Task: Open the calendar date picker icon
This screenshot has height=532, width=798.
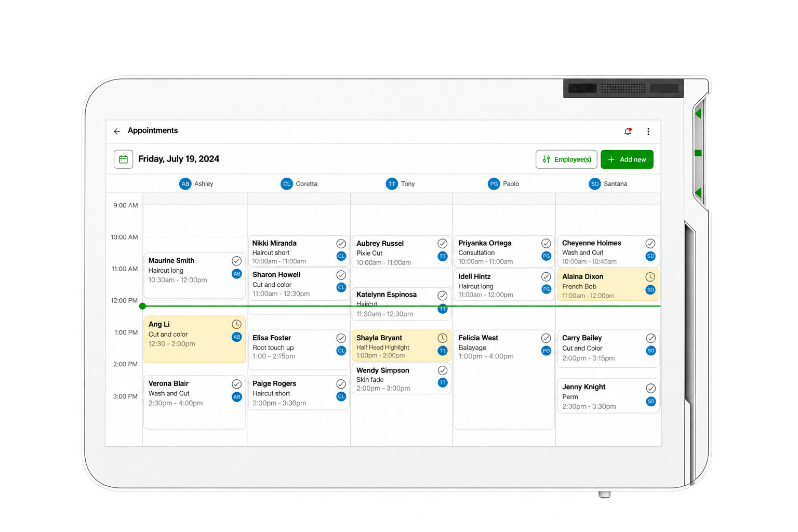Action: click(x=123, y=159)
